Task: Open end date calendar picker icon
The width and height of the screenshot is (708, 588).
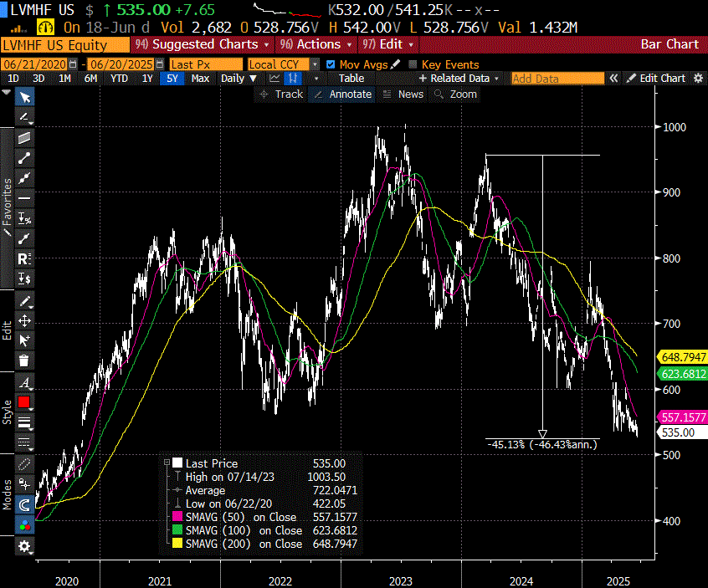Action: [x=160, y=64]
